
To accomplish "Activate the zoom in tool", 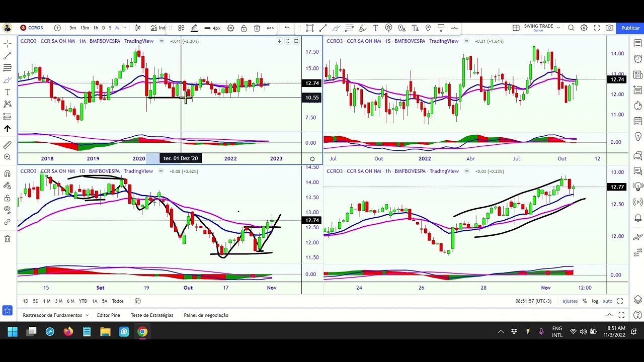I will click(x=8, y=157).
